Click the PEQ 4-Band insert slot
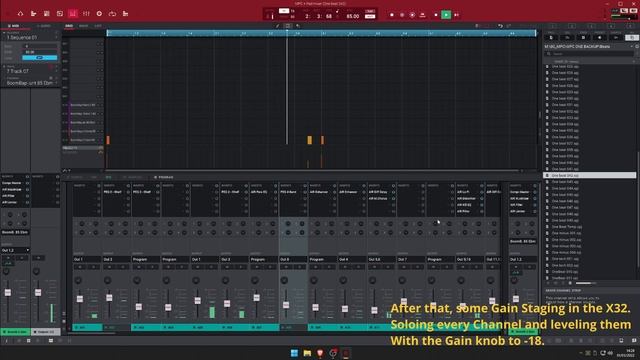Viewport: 640px width, 360px height. click(x=291, y=192)
